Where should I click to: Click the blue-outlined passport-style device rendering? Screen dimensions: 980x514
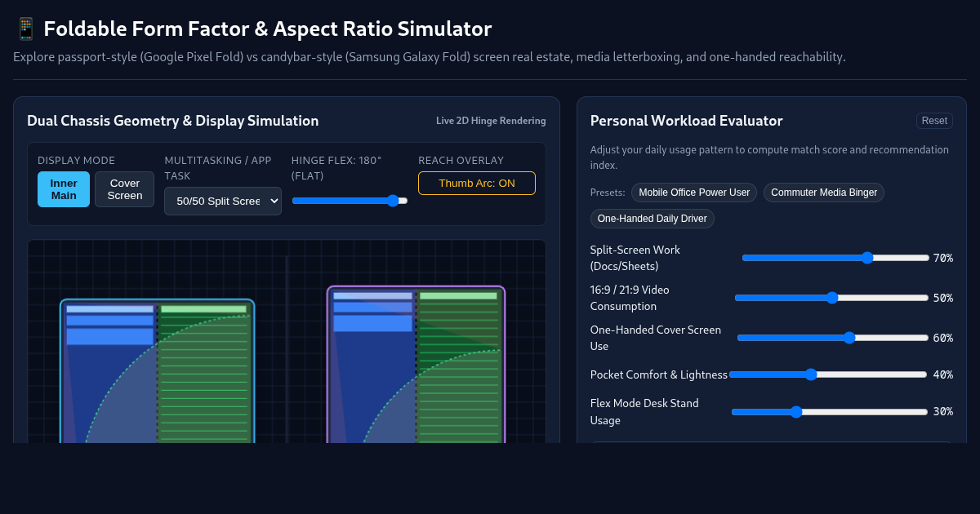click(157, 371)
